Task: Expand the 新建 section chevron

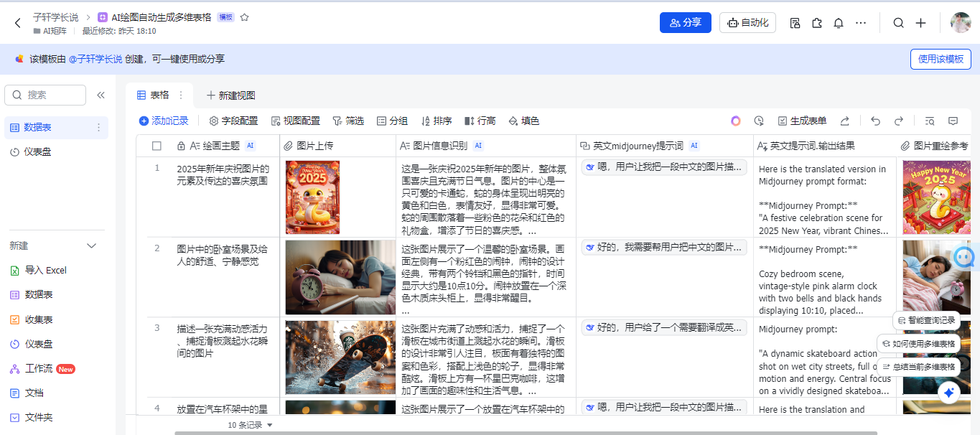Action: click(x=91, y=246)
